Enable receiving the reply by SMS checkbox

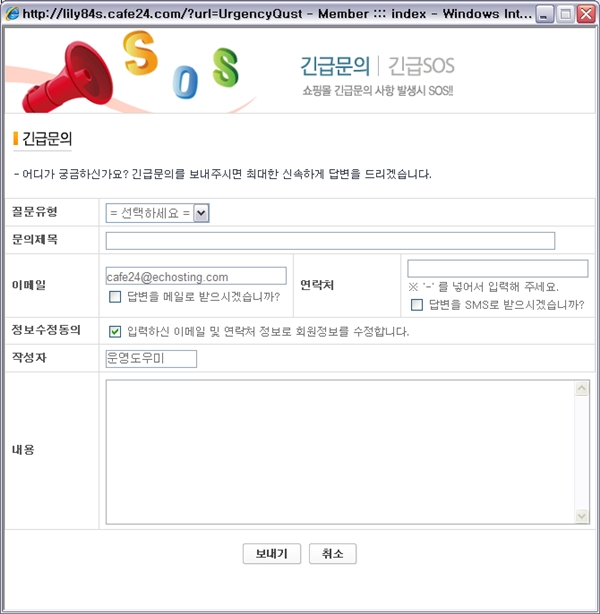417,305
